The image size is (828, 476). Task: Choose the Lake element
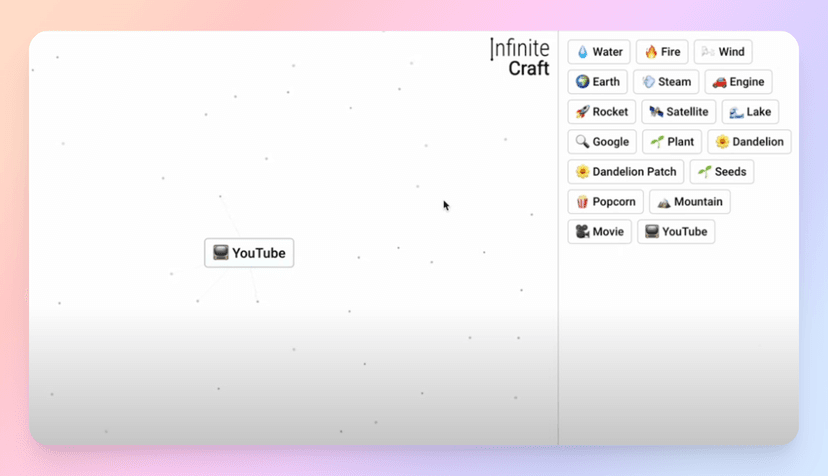click(x=750, y=112)
